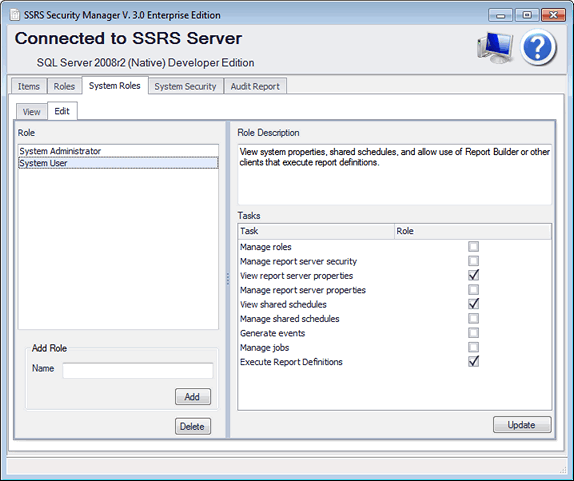The image size is (574, 481).
Task: Select the System Administrator role
Action: pyautogui.click(x=118, y=151)
